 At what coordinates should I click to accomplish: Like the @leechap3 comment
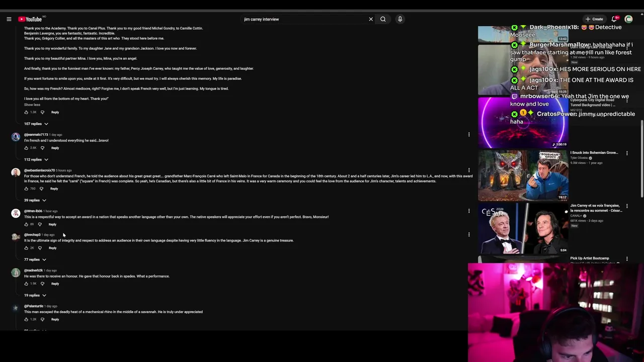pos(26,248)
